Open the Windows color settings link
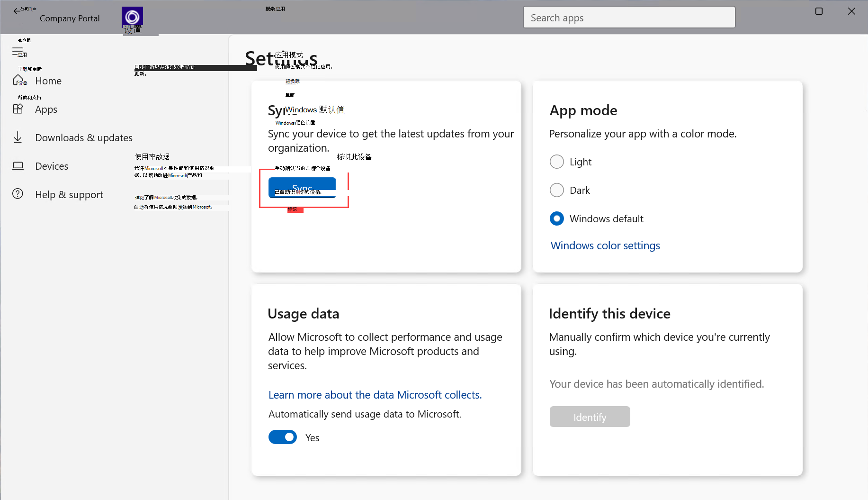The height and width of the screenshot is (500, 868). (x=605, y=245)
